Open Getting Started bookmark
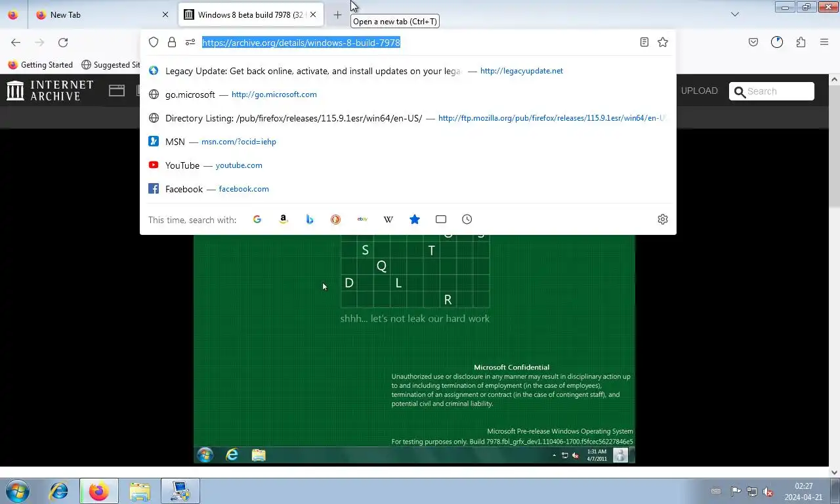840x504 pixels. pyautogui.click(x=41, y=65)
